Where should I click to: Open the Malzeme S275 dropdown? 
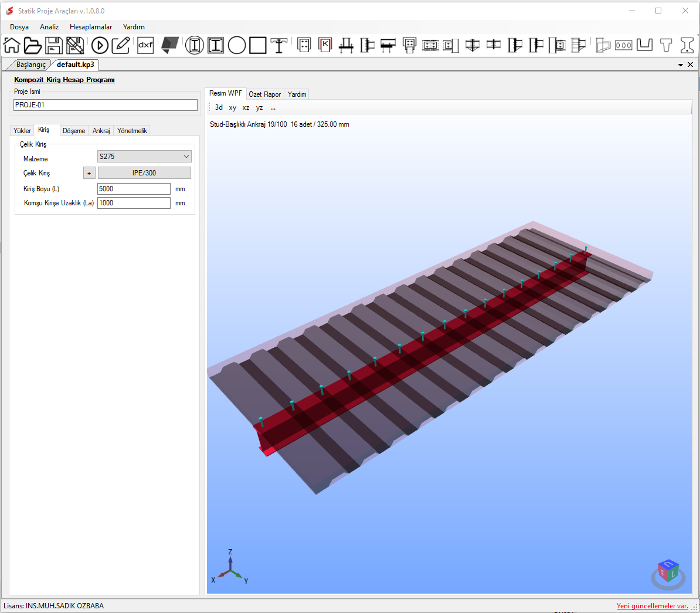[144, 157]
